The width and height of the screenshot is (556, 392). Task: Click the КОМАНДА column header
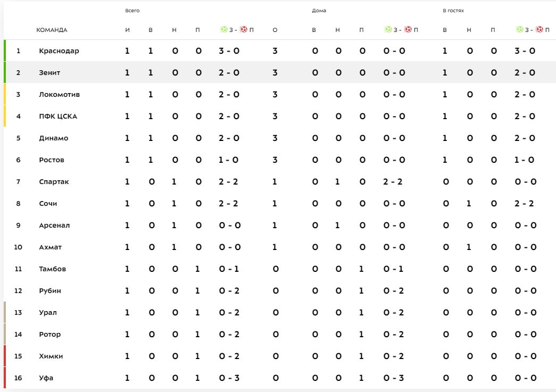coord(52,30)
